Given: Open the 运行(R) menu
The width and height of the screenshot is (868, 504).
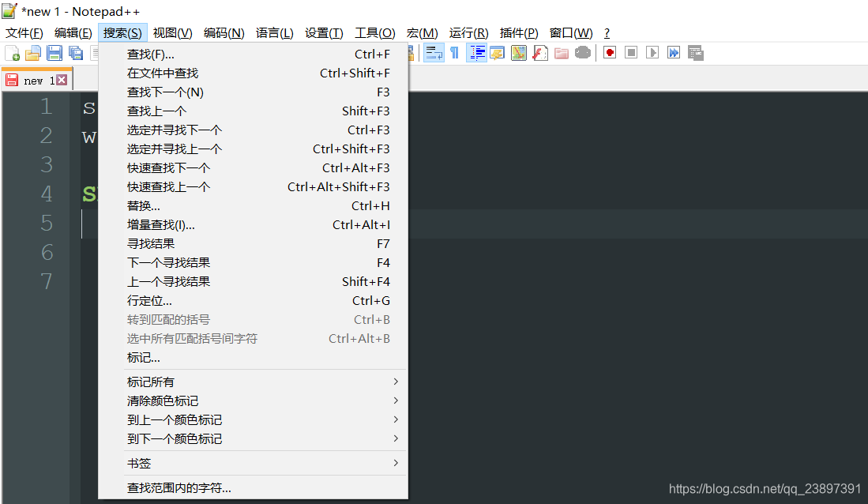Looking at the screenshot, I should click(x=469, y=33).
